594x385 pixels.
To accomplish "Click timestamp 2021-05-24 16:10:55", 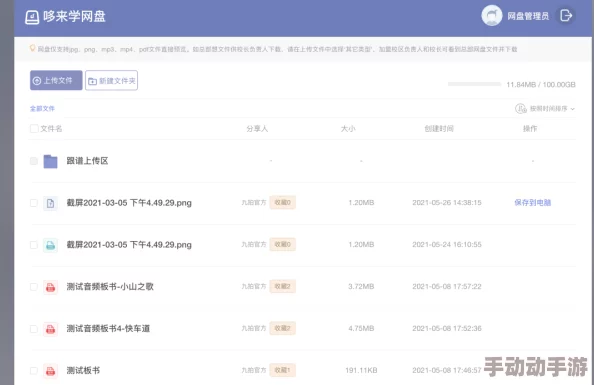I will (x=447, y=244).
